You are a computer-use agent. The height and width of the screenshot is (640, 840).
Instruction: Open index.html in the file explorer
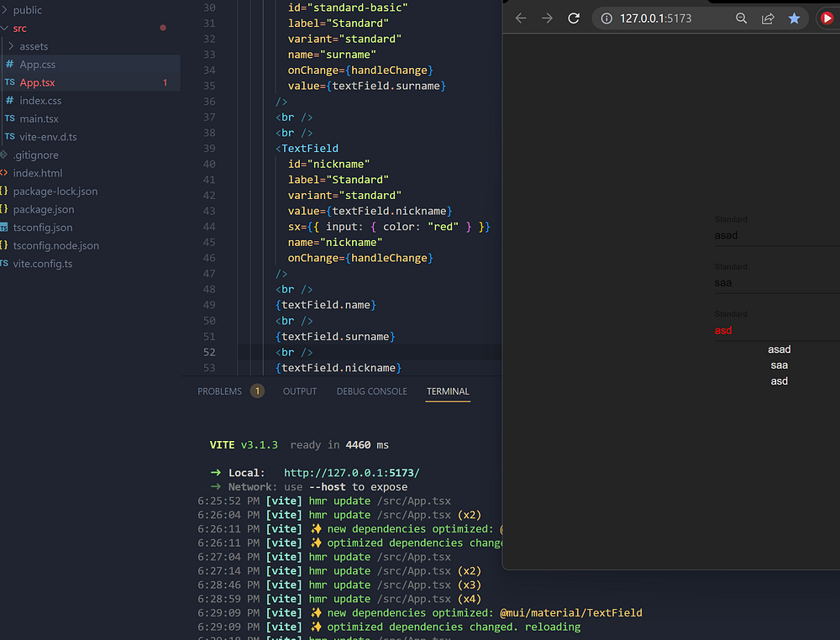tap(37, 173)
